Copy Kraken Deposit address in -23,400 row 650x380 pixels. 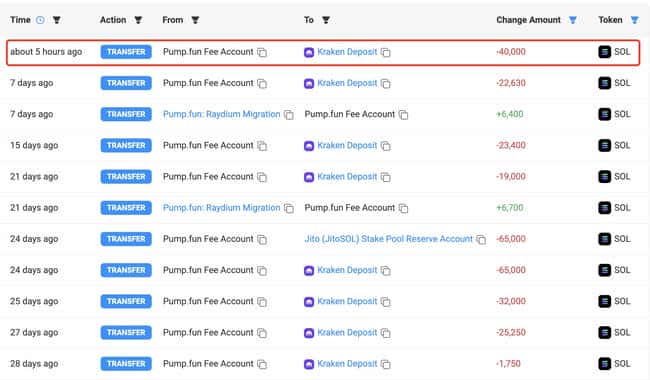[386, 146]
